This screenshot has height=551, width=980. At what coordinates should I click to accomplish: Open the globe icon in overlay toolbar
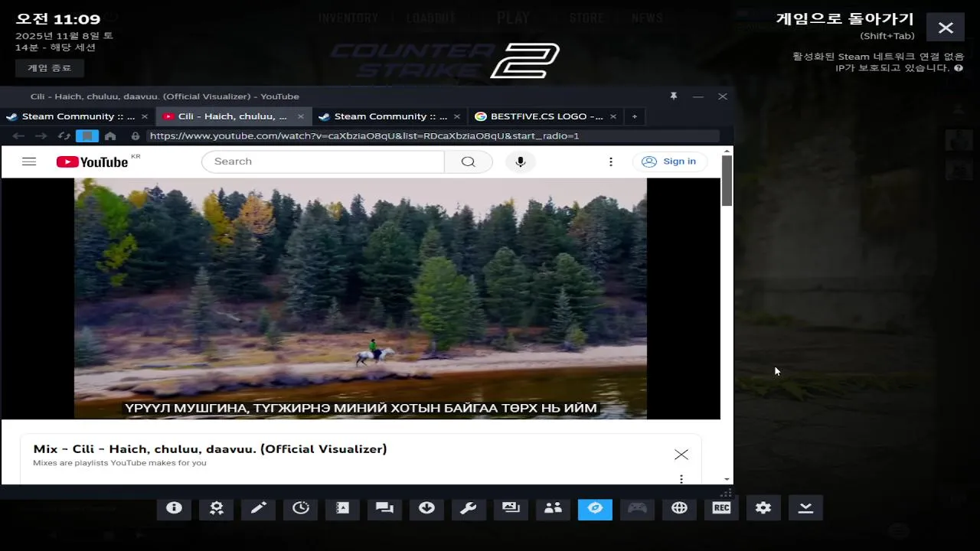679,508
